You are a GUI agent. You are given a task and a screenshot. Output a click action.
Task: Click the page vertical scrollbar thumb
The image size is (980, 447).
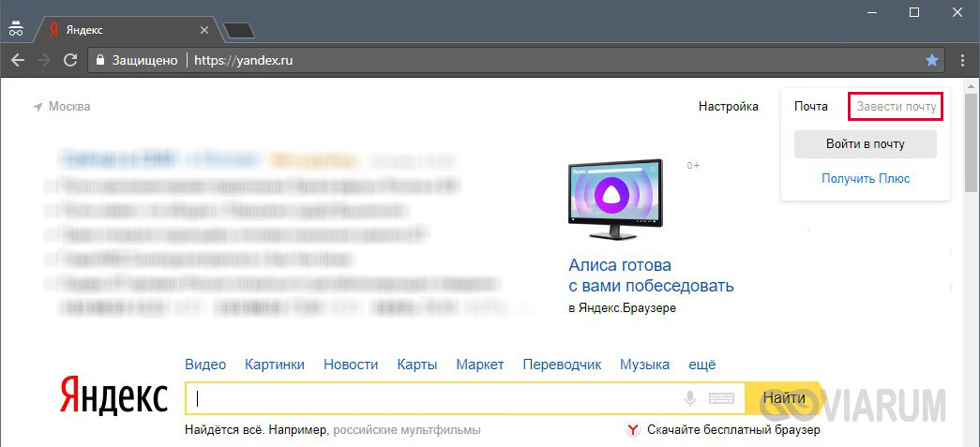click(970, 142)
